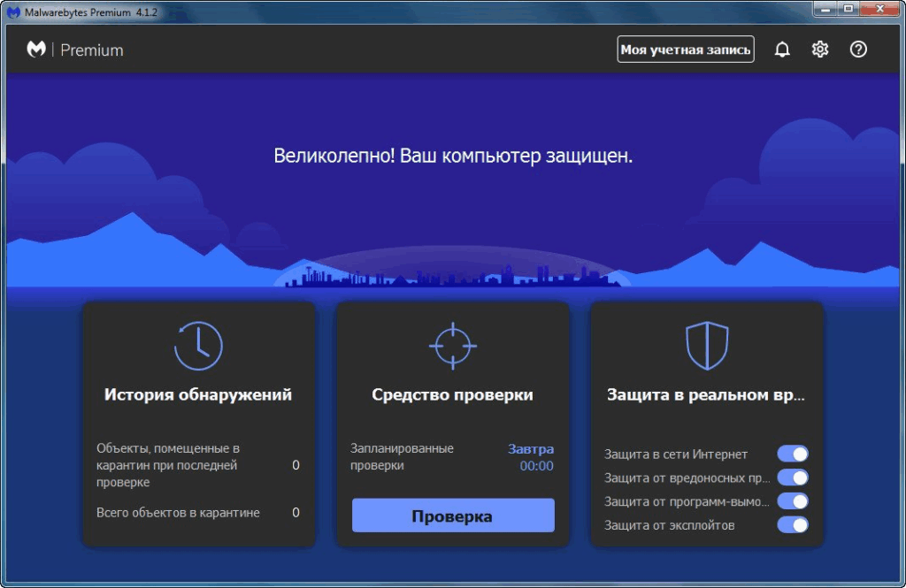This screenshot has width=906, height=588.
Task: Open Malwarebytes settings gear
Action: [819, 50]
